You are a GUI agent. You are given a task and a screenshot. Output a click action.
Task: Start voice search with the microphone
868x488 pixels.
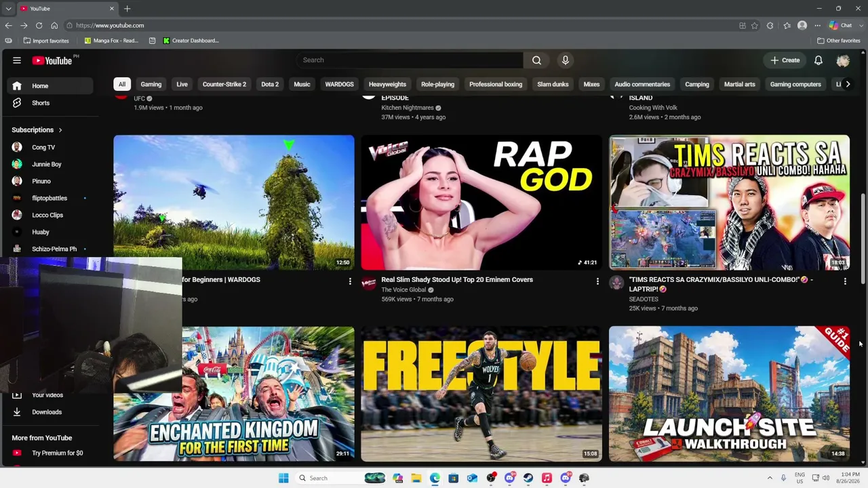[566, 60]
